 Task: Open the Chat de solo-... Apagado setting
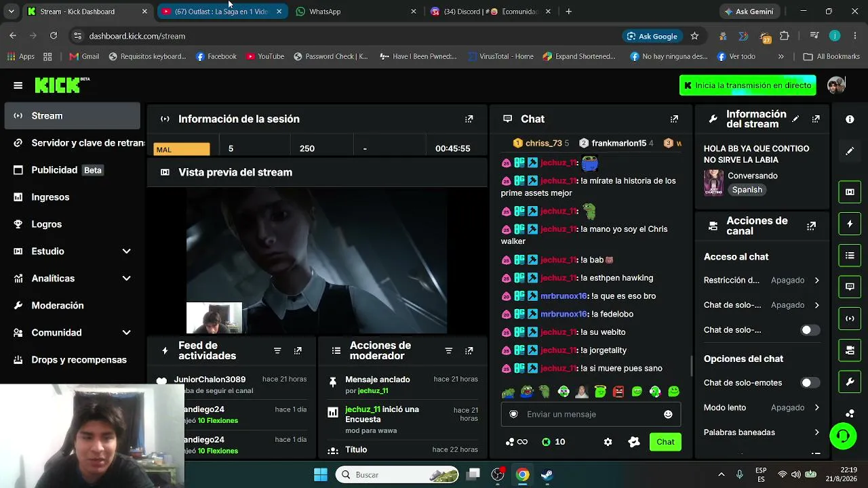(x=762, y=306)
